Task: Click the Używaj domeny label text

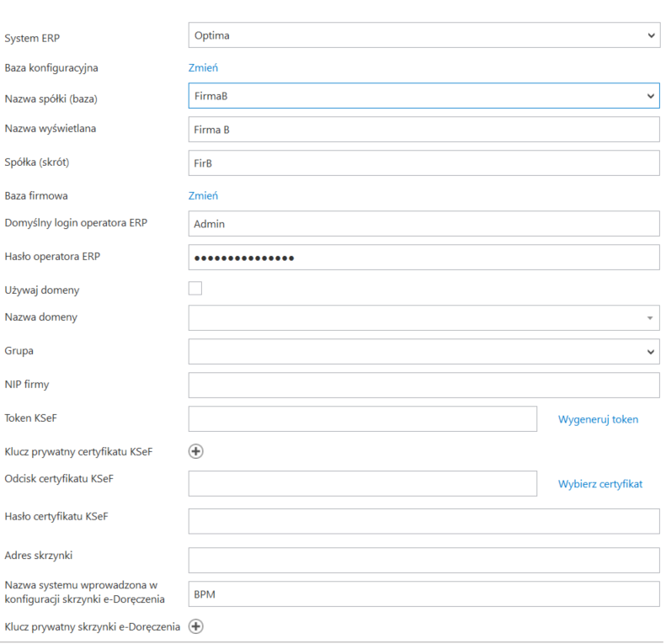Action: 42,290
